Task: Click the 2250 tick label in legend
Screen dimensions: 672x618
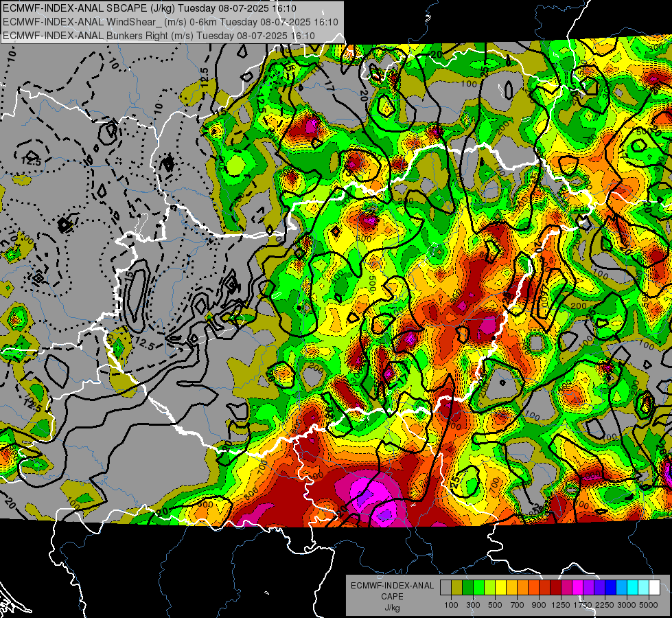Action: [x=605, y=605]
